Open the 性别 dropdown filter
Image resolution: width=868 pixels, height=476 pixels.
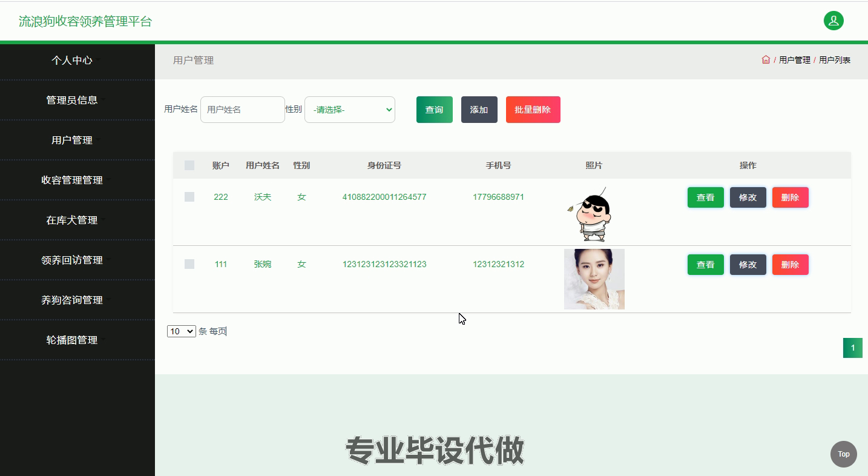click(x=350, y=110)
